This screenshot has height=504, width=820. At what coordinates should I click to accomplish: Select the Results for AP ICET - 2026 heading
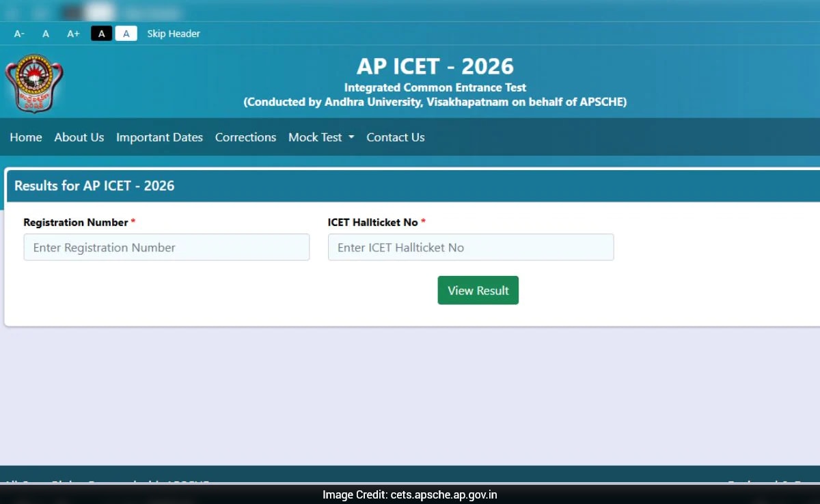94,186
